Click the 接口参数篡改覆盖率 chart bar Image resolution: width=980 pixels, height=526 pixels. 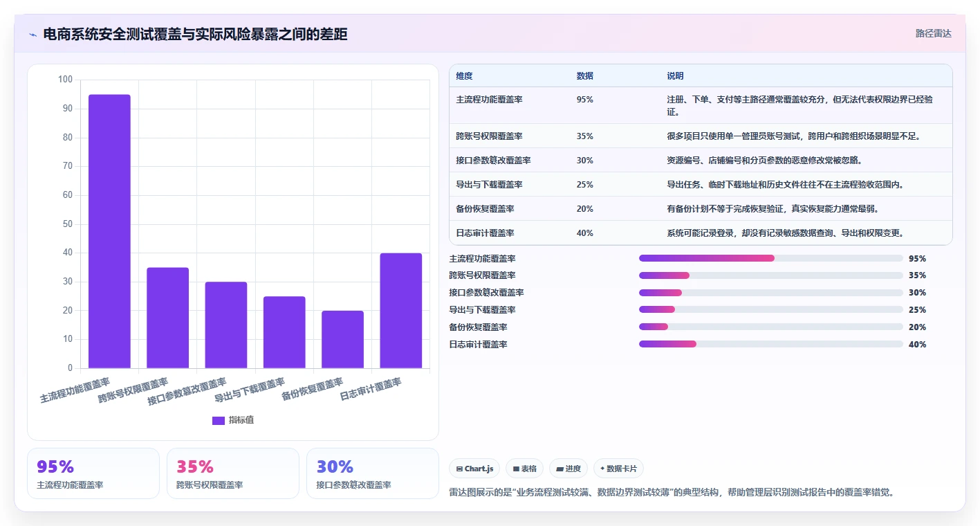226,325
